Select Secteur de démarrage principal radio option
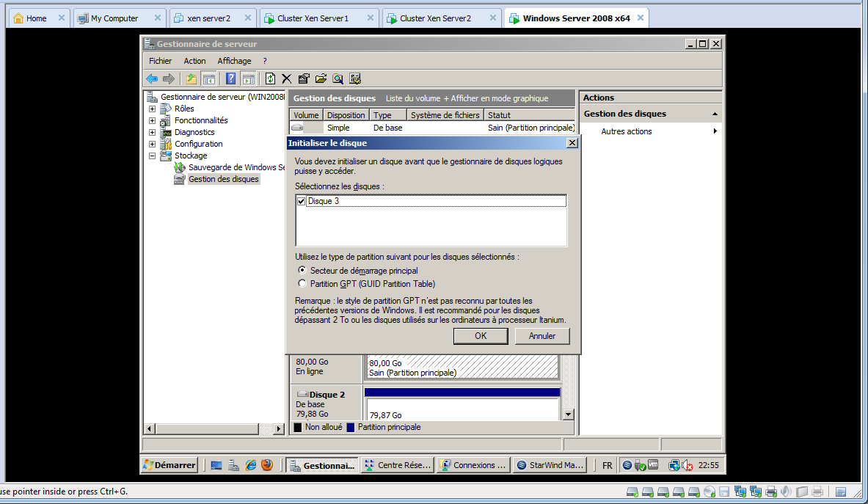868x504 pixels. point(302,271)
